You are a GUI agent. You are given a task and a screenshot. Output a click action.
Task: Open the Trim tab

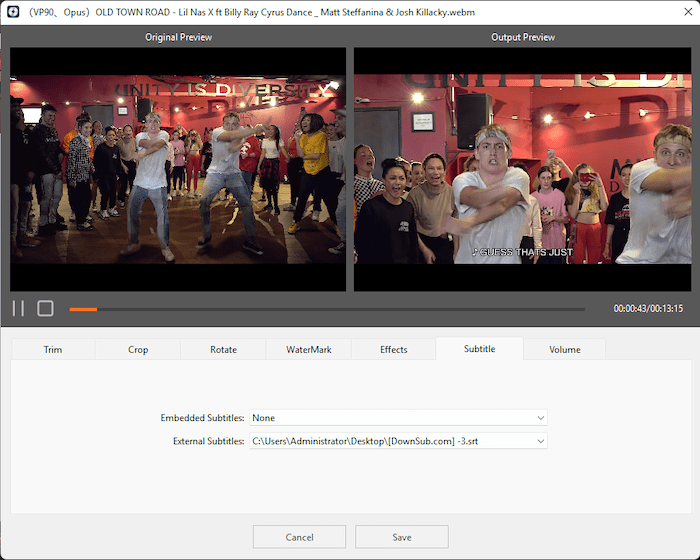click(x=53, y=349)
